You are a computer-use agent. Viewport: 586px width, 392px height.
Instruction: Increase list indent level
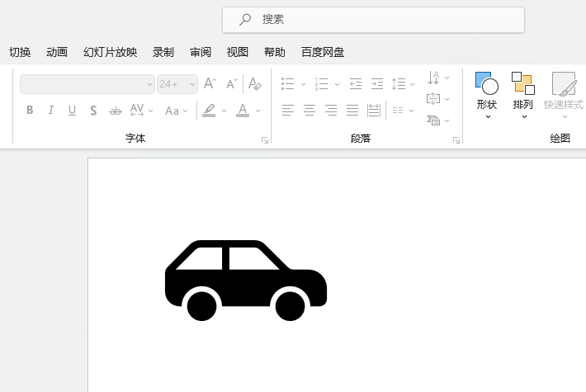376,84
